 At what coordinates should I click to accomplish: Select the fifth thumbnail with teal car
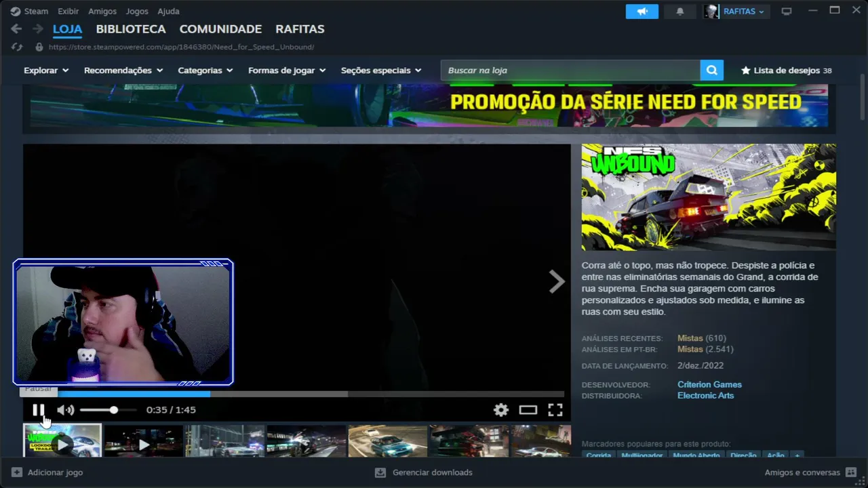(388, 441)
